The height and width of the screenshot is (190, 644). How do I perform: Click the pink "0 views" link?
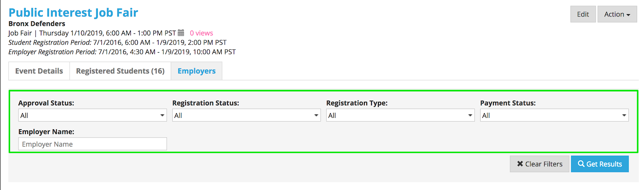coord(201,33)
